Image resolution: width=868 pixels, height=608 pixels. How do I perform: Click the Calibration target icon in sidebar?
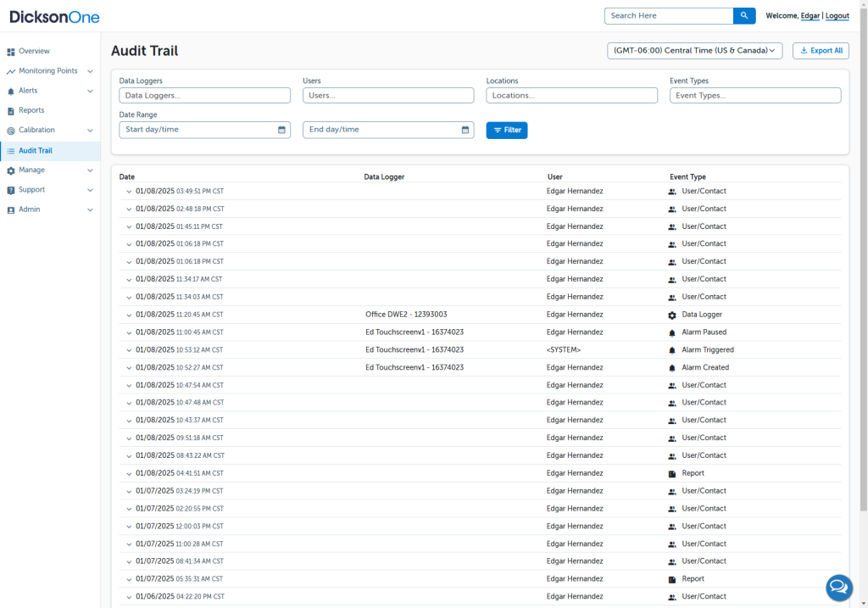(x=11, y=131)
